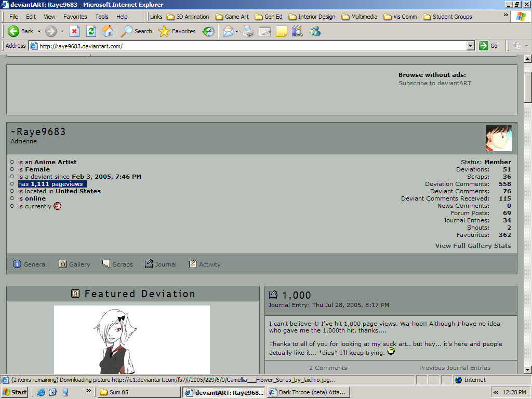This screenshot has width=532, height=399.
Task: Click the "1,000" journal entry title
Action: pos(297,295)
